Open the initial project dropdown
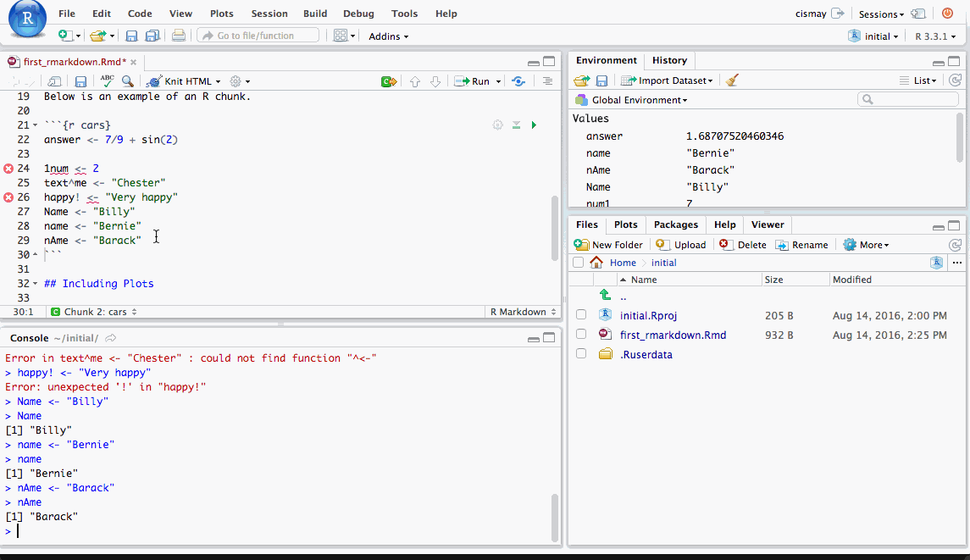Image resolution: width=970 pixels, height=560 pixels. pyautogui.click(x=873, y=36)
